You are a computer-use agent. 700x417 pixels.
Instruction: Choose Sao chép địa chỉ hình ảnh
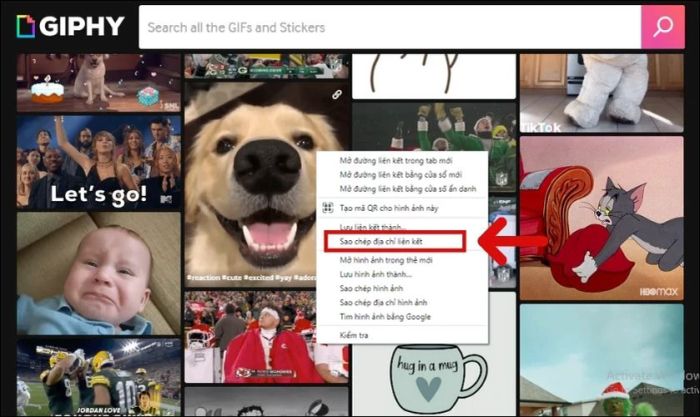383,303
